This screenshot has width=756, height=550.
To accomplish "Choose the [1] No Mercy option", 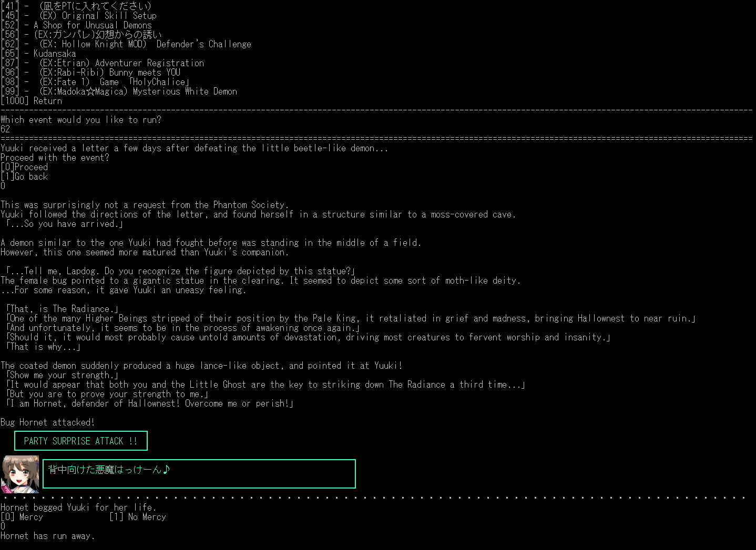I will click(138, 517).
